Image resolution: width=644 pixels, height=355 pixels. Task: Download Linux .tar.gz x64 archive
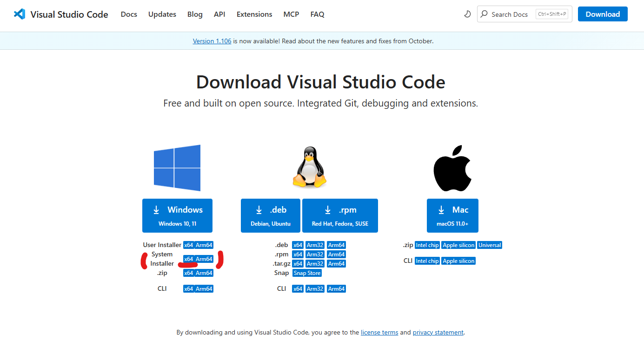(298, 264)
